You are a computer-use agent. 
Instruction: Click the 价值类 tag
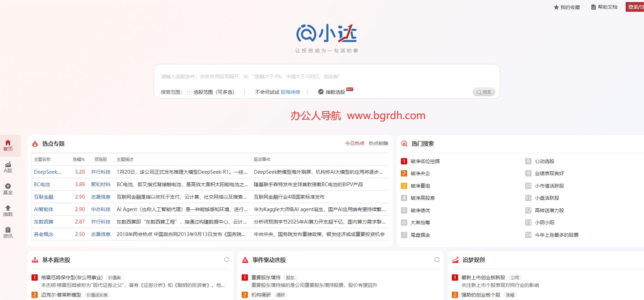pyautogui.click(x=115, y=278)
